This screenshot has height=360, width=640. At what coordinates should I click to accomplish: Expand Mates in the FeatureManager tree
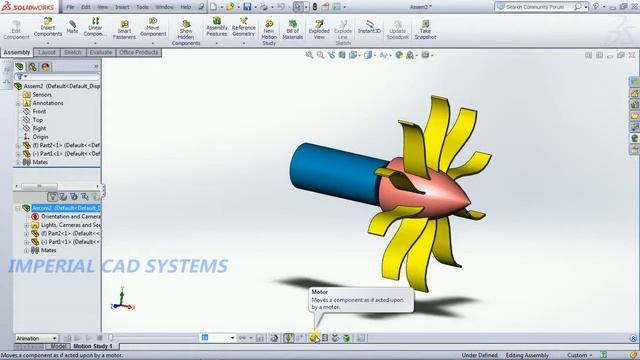click(x=18, y=162)
